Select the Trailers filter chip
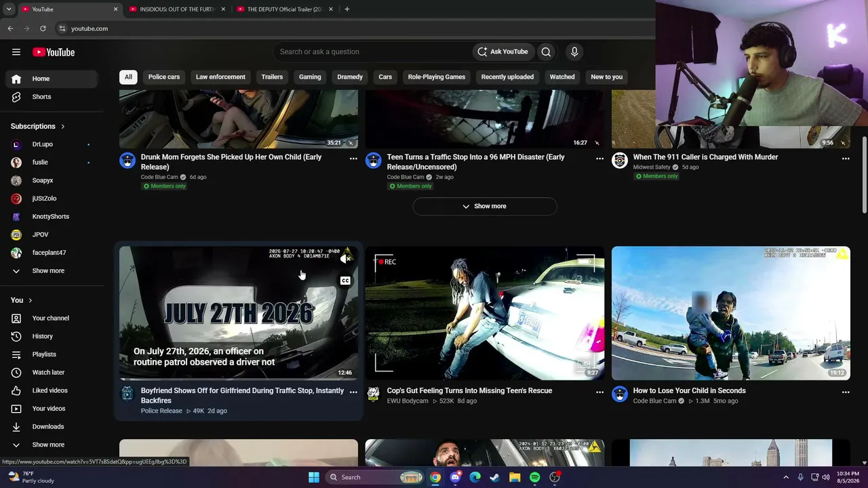Screen dimensions: 868x488 pos(272,77)
